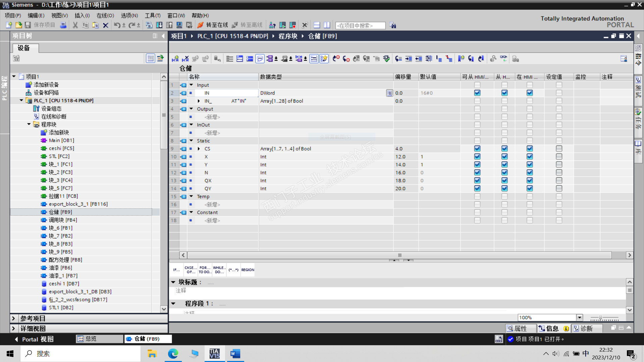This screenshot has height=362, width=644.
Task: Click the Start CPU icon
Action: click(x=282, y=25)
